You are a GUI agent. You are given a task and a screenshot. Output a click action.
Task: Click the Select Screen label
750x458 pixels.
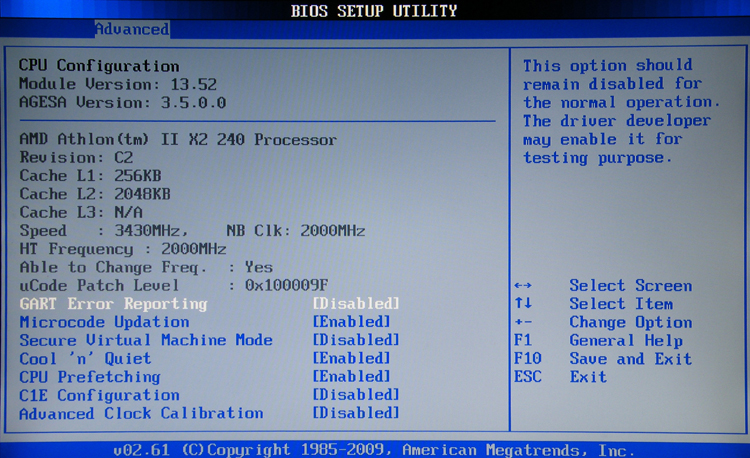tap(630, 286)
